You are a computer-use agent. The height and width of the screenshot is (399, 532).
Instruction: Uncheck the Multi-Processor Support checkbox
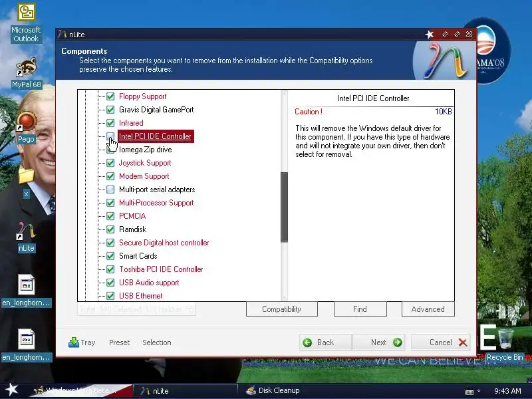click(x=110, y=203)
